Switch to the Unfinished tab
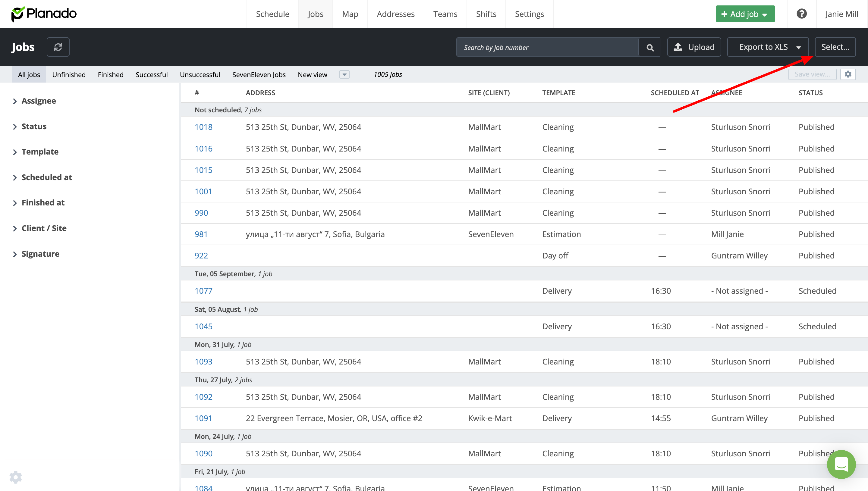This screenshot has height=491, width=868. coord(69,74)
